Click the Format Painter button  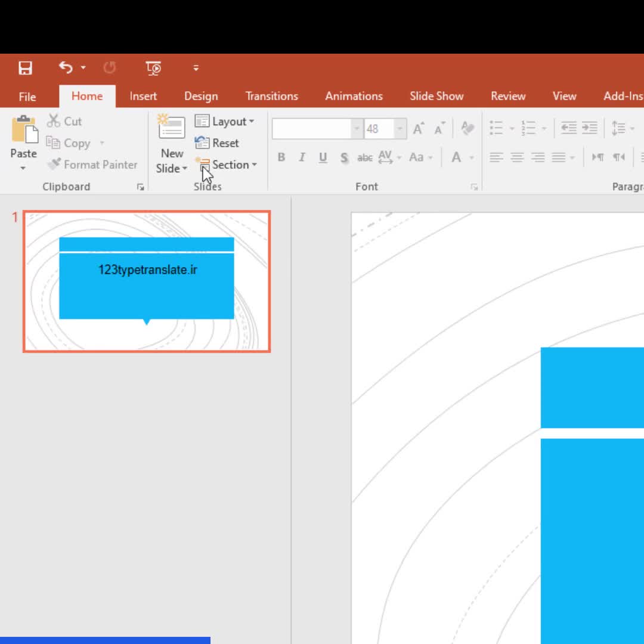[92, 165]
